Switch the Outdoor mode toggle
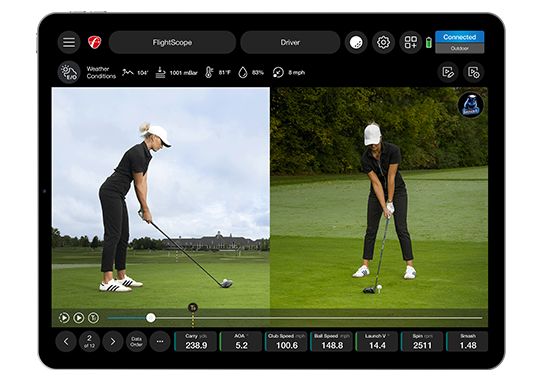Screen dimensions: 540x380 tap(459, 48)
